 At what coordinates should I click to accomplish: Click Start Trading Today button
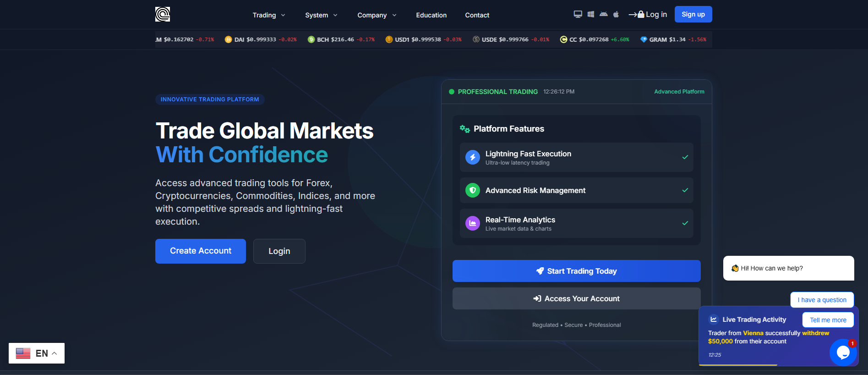click(x=577, y=271)
